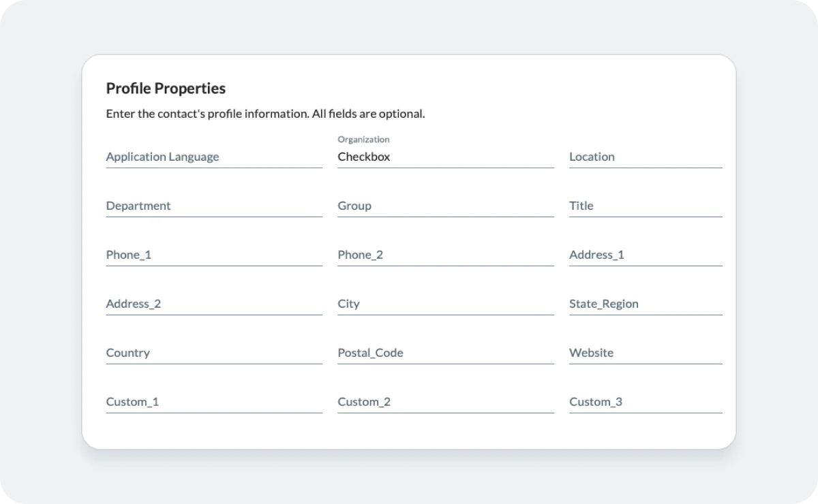Click the Country input field
The width and height of the screenshot is (818, 504).
[214, 353]
